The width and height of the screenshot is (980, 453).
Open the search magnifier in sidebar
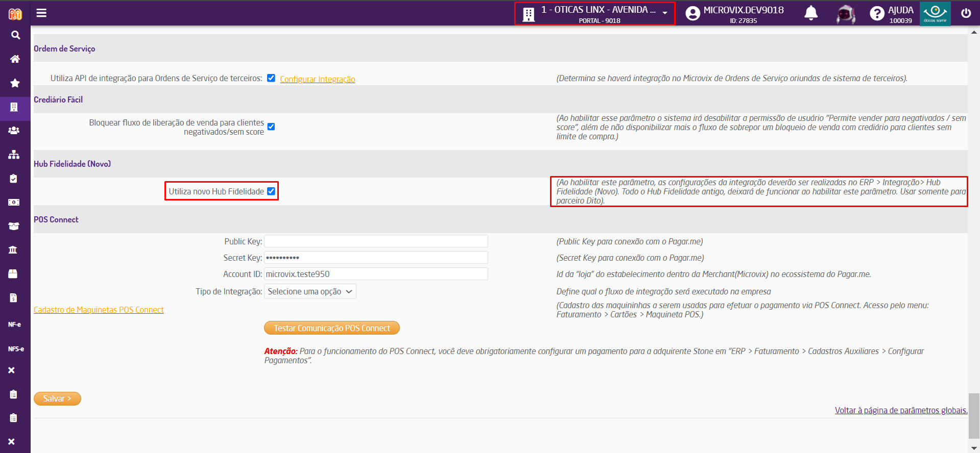(15, 35)
